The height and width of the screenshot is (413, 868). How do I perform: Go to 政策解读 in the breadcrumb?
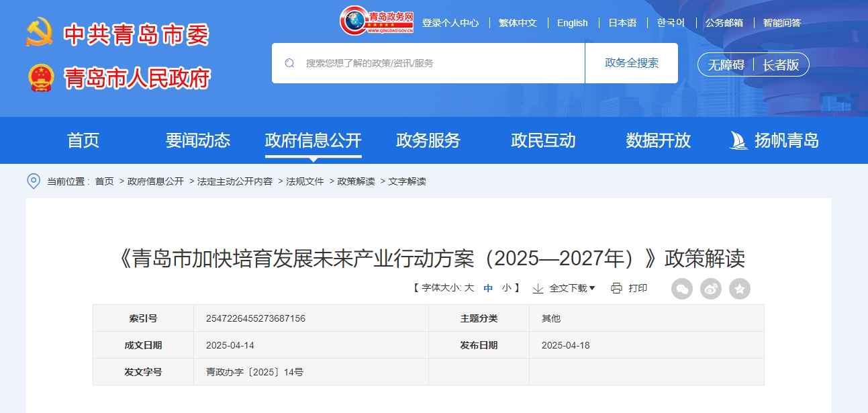(356, 181)
